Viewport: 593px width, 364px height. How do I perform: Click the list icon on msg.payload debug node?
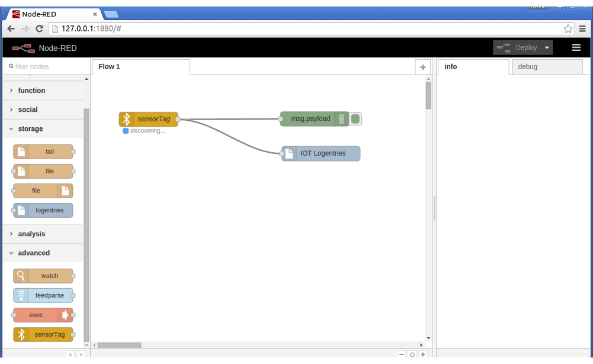tap(341, 119)
